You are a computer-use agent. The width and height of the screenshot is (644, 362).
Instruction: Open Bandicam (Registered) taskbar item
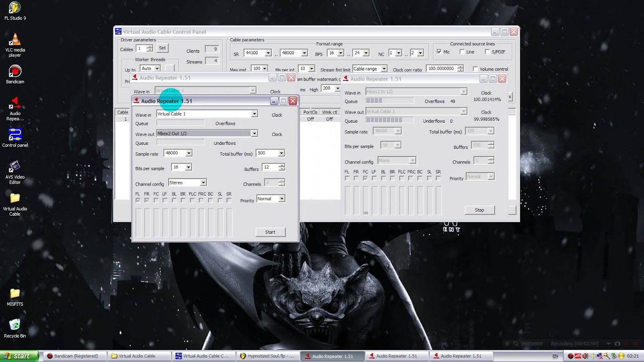tap(74, 356)
